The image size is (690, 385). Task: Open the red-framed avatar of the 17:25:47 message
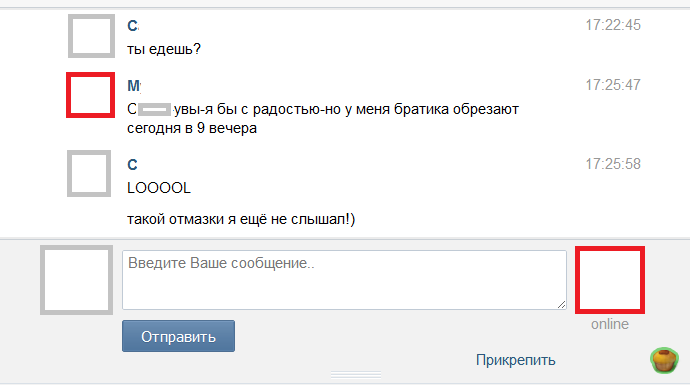[x=90, y=95]
